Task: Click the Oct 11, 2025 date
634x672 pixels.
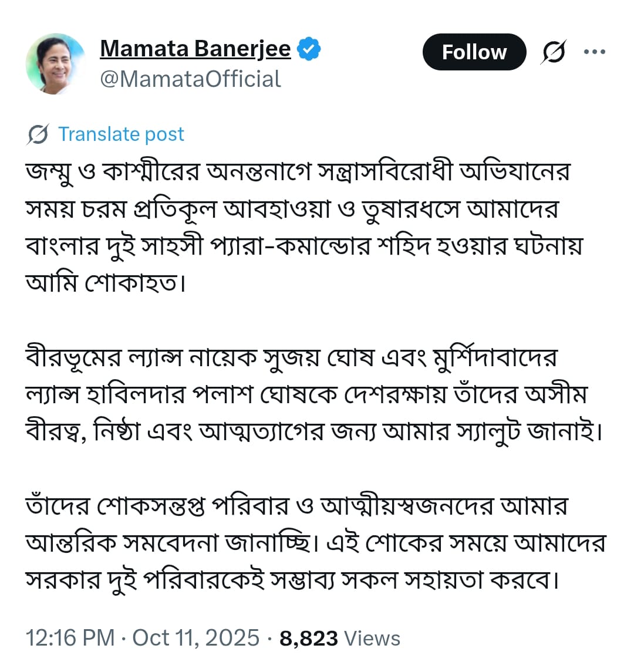Action: point(196,638)
